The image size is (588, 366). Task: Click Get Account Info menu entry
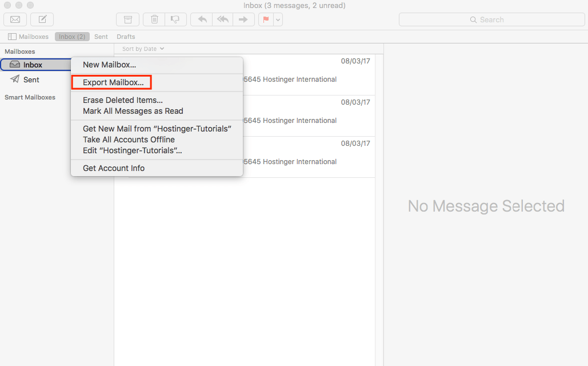pyautogui.click(x=114, y=168)
